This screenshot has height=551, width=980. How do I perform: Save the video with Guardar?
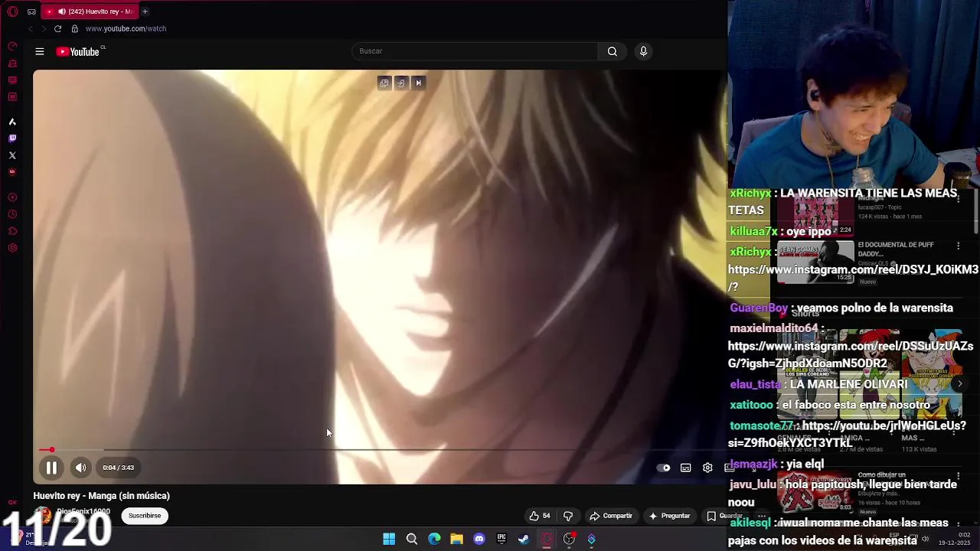point(724,516)
